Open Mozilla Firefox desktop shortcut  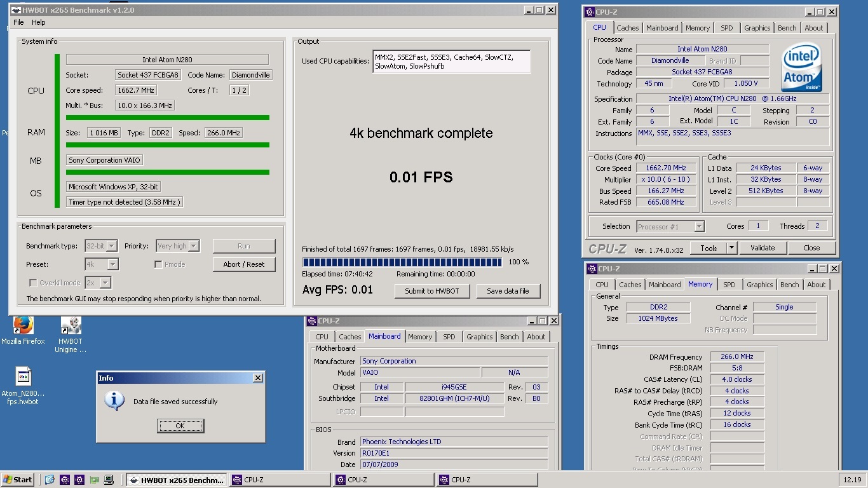tap(23, 325)
